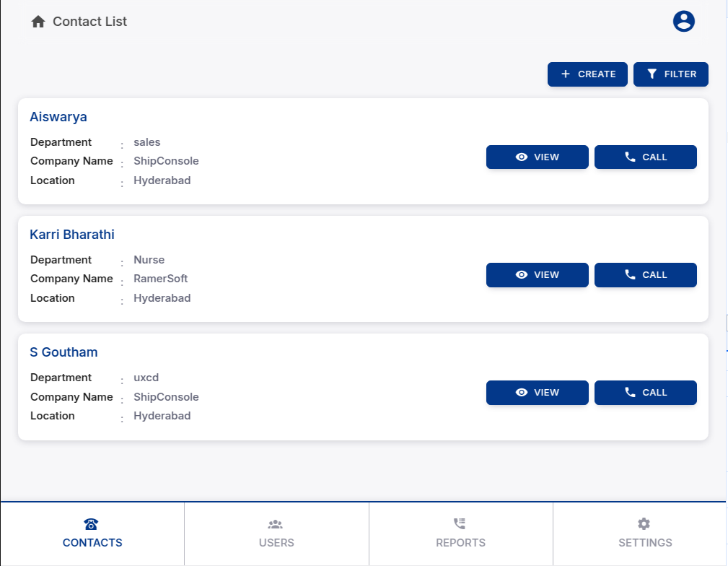This screenshot has height=566, width=728.
Task: Open the user profile avatar icon
Action: pos(683,22)
